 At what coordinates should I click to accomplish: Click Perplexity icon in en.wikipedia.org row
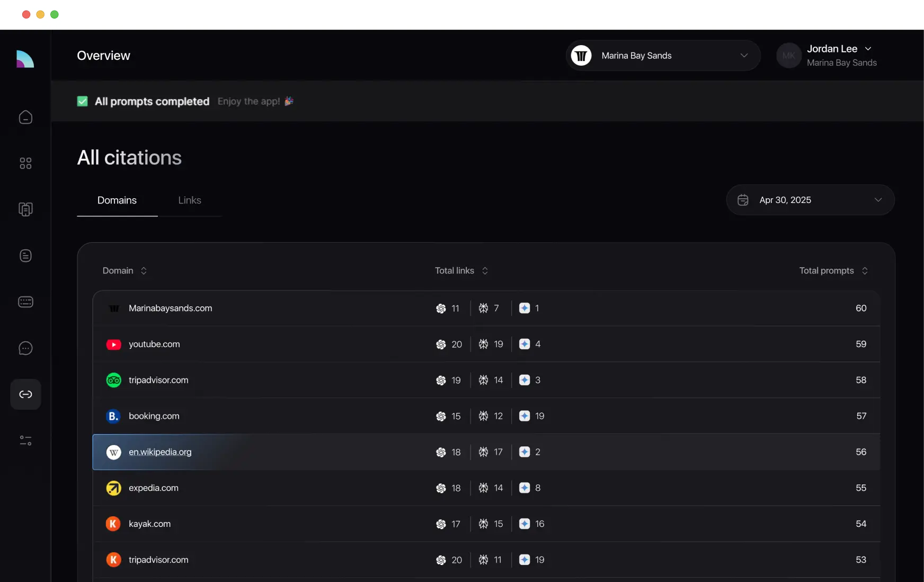pos(483,452)
